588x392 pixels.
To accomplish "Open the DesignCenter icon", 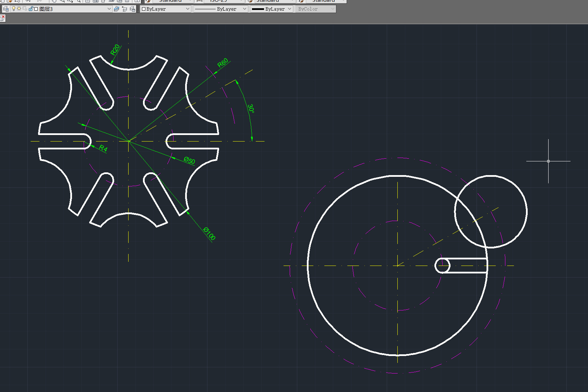I will 103,1.
